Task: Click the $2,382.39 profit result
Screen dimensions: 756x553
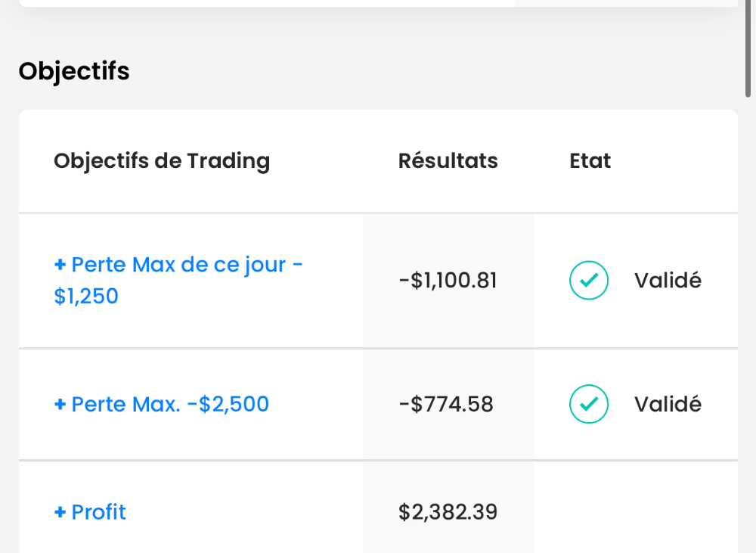Action: pos(448,512)
